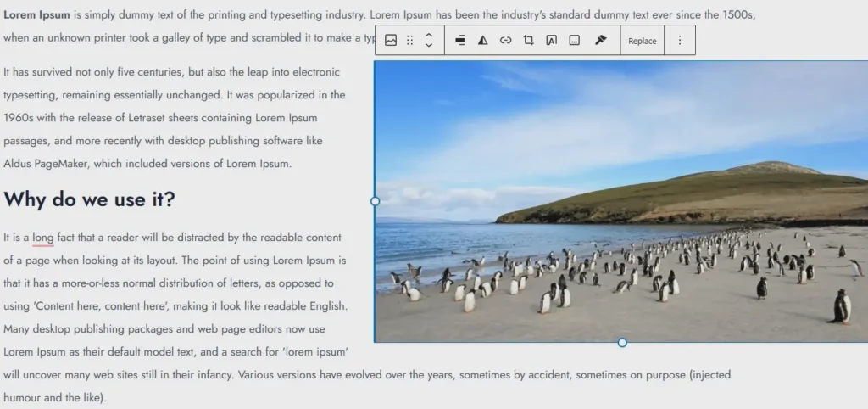Click the Image block type icon
This screenshot has height=409, width=868.
pos(391,41)
